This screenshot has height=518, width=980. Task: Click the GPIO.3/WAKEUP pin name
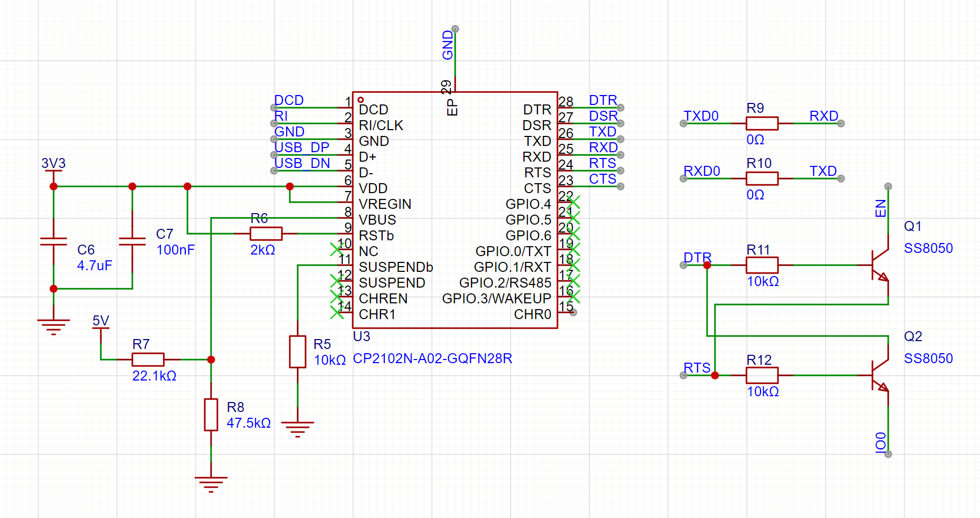tap(497, 299)
